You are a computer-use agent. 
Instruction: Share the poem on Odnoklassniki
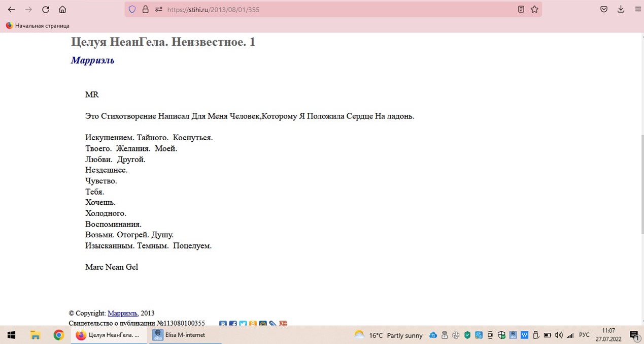click(253, 323)
